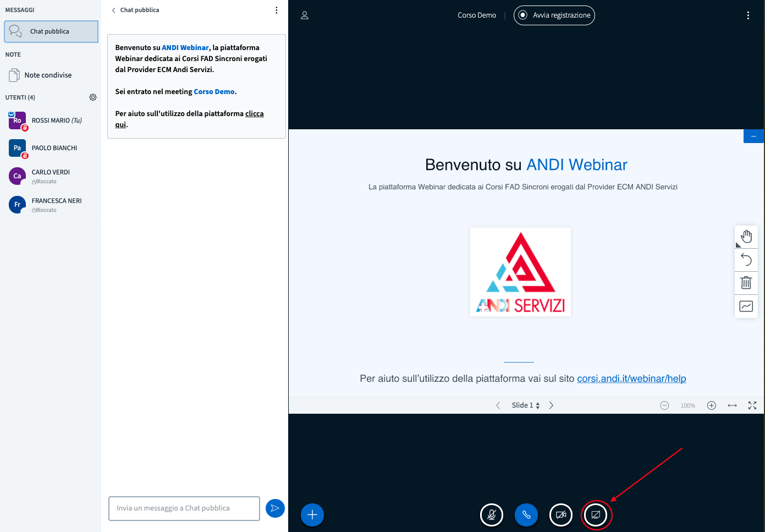This screenshot has height=532, width=765.
Task: Turn on multi-user whiteboard icon
Action: point(746,306)
